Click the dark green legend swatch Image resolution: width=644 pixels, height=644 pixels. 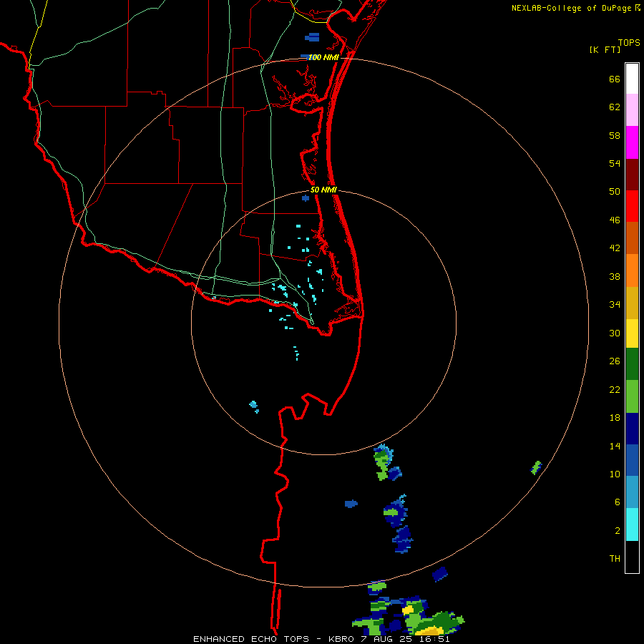632,364
